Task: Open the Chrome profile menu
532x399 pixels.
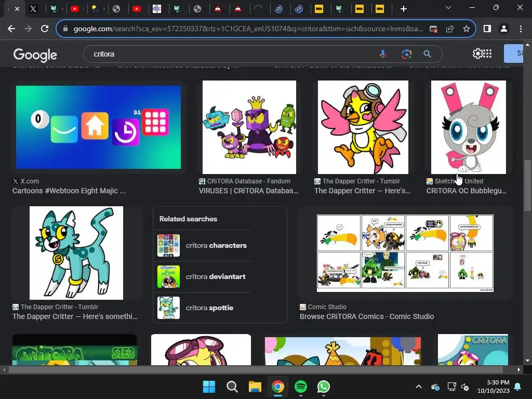Action: click(x=504, y=29)
